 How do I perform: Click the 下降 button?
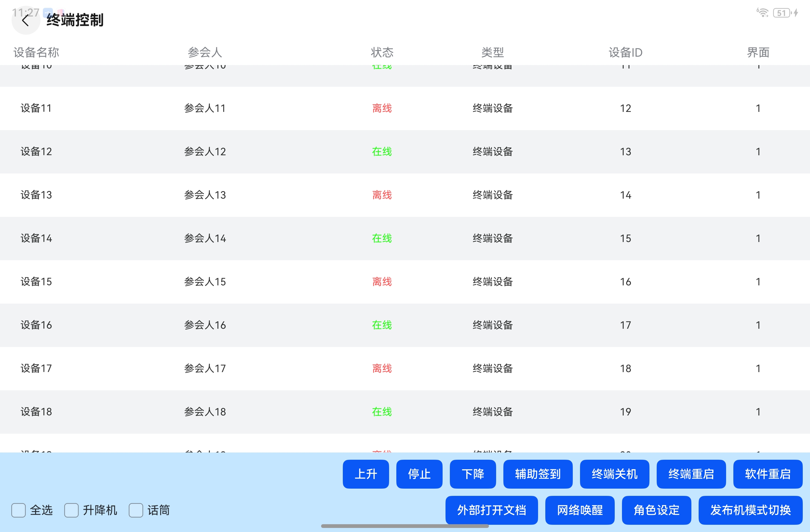click(x=473, y=474)
